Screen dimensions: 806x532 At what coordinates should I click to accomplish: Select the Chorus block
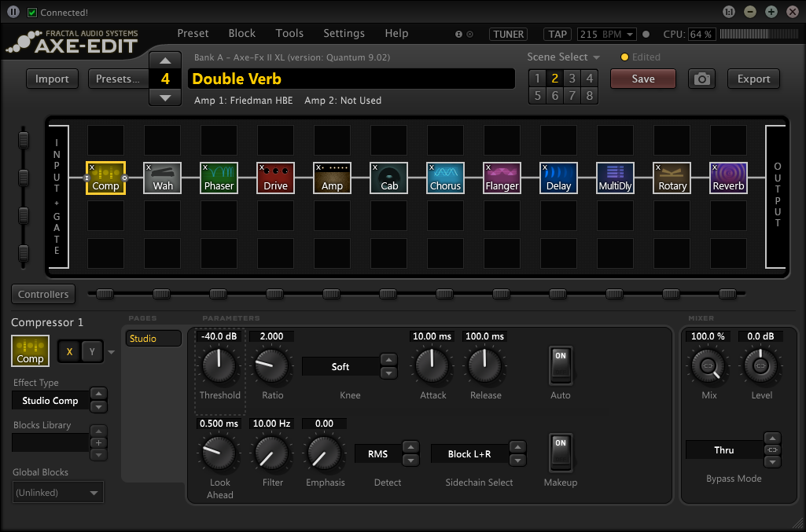[x=445, y=178]
